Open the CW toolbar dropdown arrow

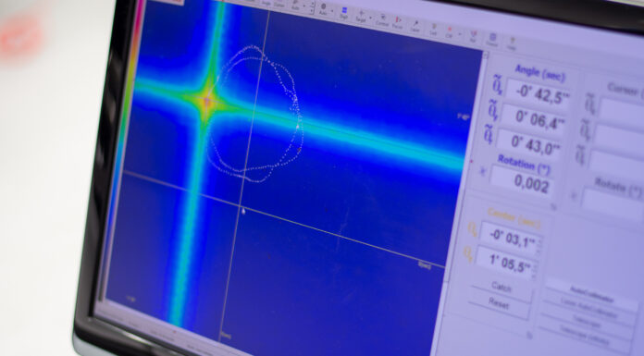tap(460, 34)
